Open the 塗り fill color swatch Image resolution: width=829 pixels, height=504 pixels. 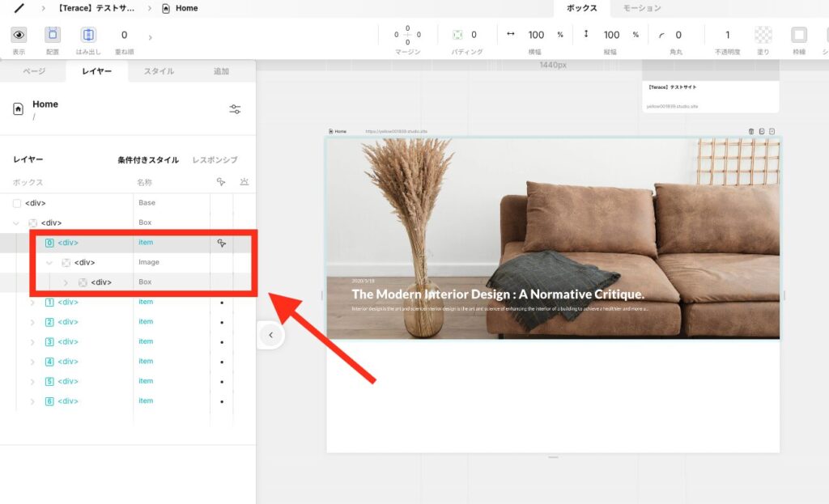[763, 35]
